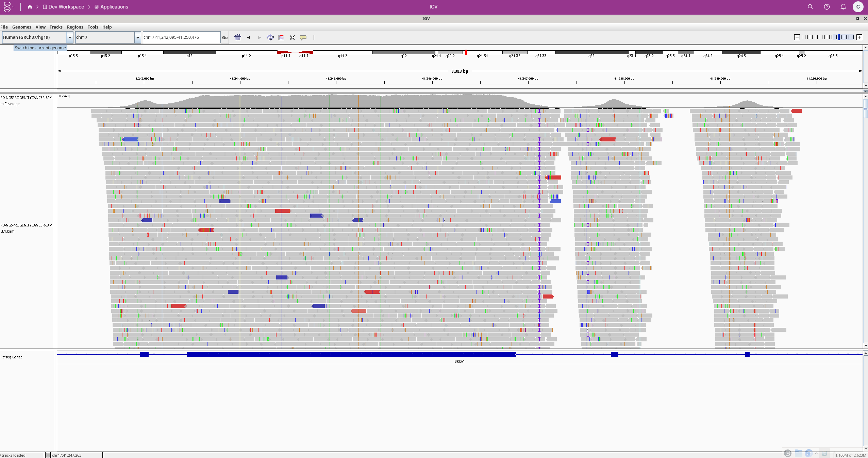Expand the dock with the caret-up icon
Screen dimensions: 868x458
tap(816, 453)
